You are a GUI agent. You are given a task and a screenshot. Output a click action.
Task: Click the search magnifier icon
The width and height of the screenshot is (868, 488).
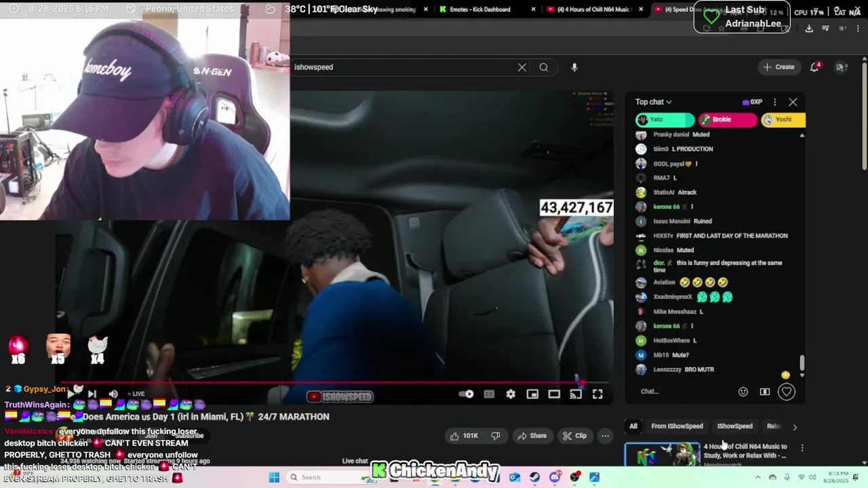(x=544, y=67)
